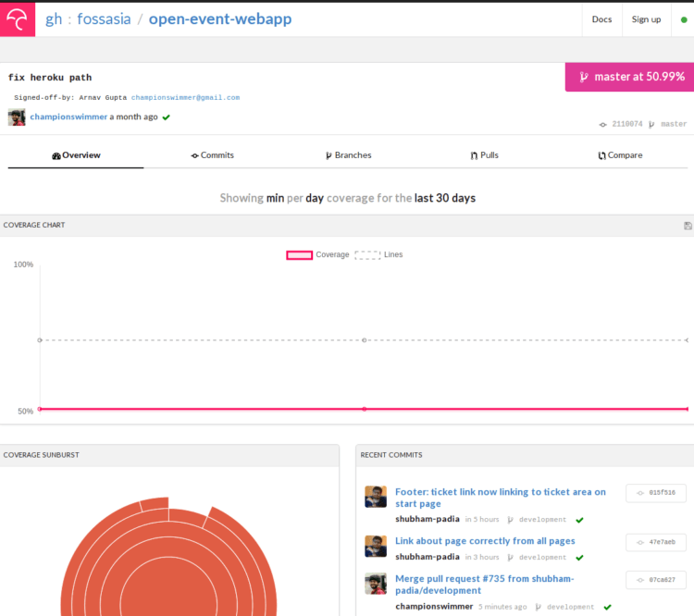Open commit hash button 07ca627
This screenshot has height=616, width=694.
click(656, 580)
